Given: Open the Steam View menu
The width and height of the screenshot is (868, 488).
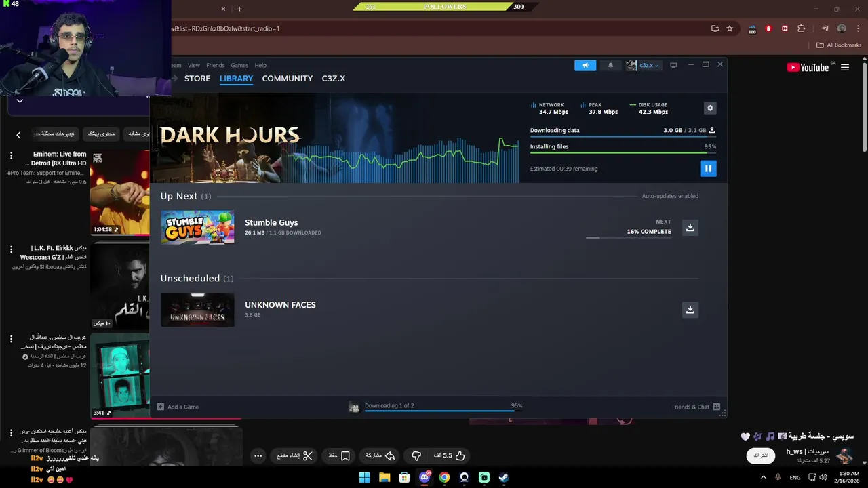Looking at the screenshot, I should [194, 65].
